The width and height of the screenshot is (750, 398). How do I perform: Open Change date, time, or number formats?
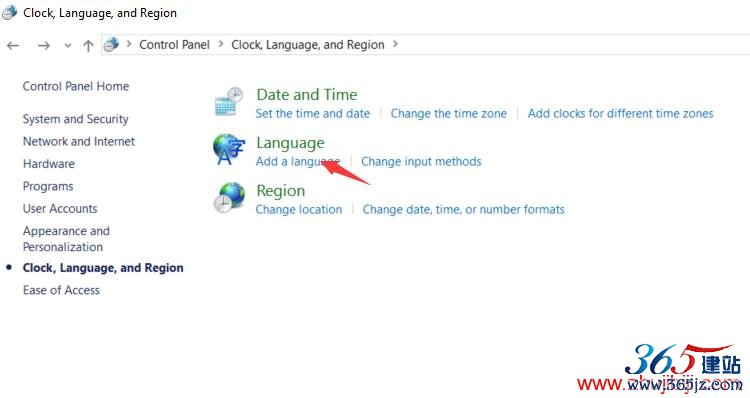463,210
